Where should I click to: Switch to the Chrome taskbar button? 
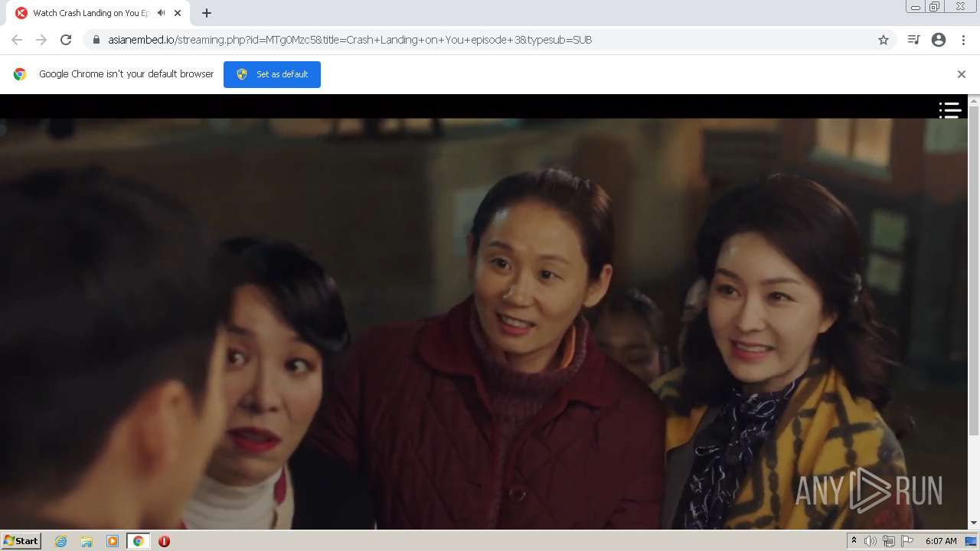pyautogui.click(x=138, y=541)
